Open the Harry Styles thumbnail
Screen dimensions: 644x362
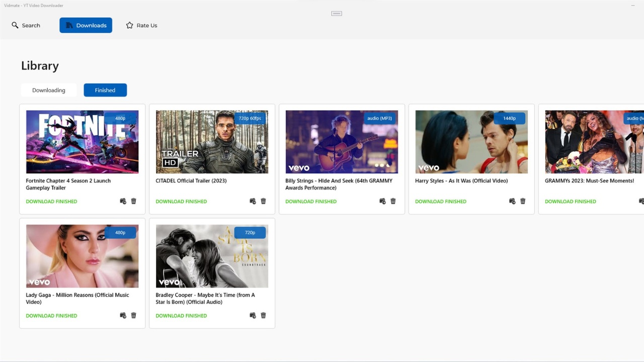471,142
